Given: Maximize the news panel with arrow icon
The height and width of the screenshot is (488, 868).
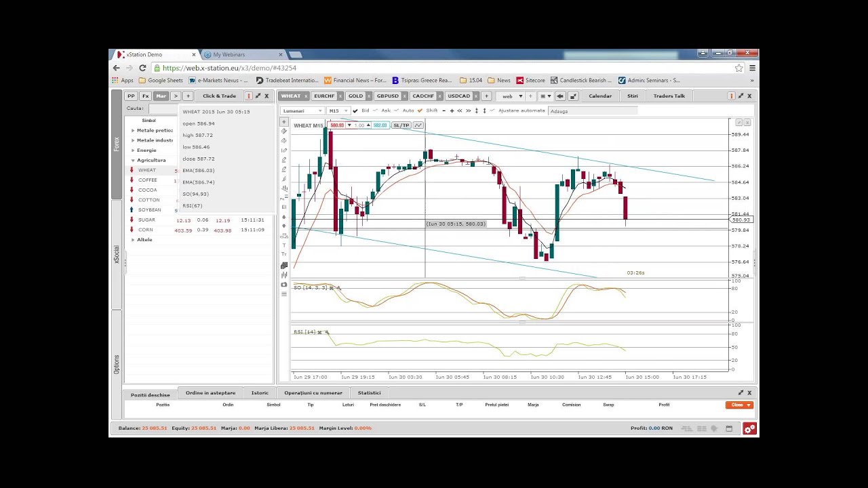Looking at the screenshot, I should click(741, 96).
